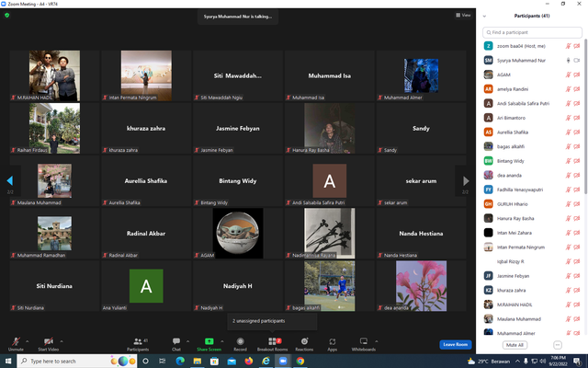This screenshot has height=368, width=588.
Task: Toggle mute icon for AGAM in participant list
Action: (569, 75)
